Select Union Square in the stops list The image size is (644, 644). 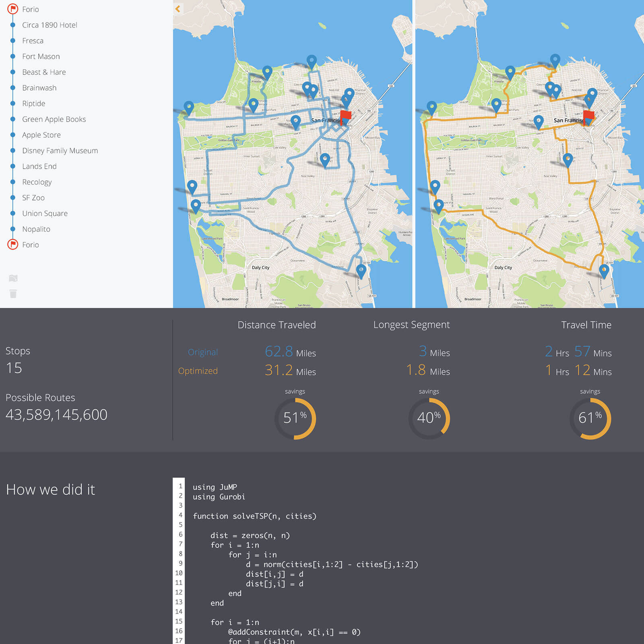tap(45, 213)
